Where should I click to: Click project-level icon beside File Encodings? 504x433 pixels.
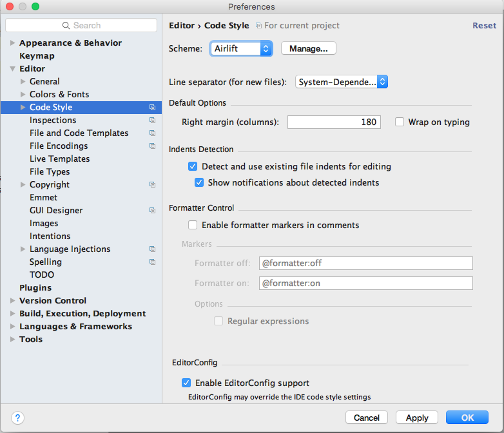click(x=153, y=146)
